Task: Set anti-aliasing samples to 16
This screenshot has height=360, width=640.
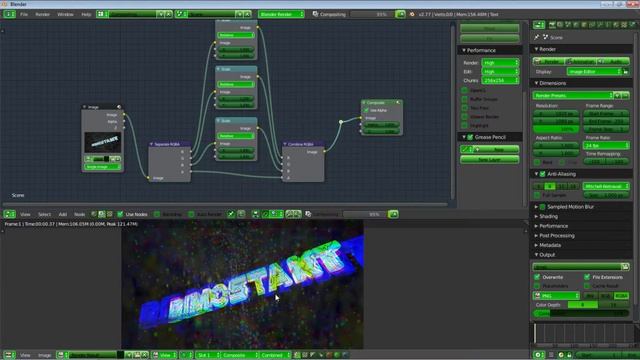Action: 574,187
